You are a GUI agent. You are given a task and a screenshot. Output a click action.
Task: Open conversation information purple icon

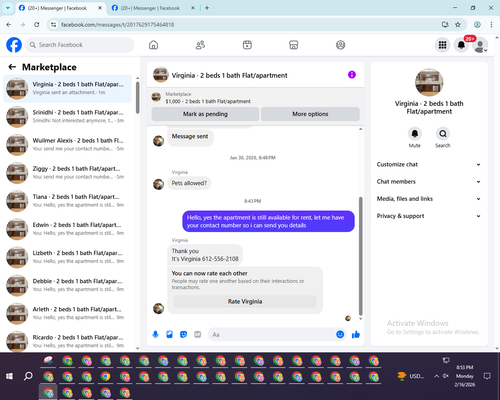[352, 75]
